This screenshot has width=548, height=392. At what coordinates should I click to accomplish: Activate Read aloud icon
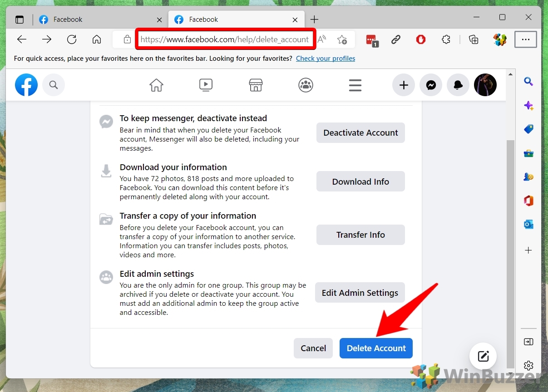[322, 39]
